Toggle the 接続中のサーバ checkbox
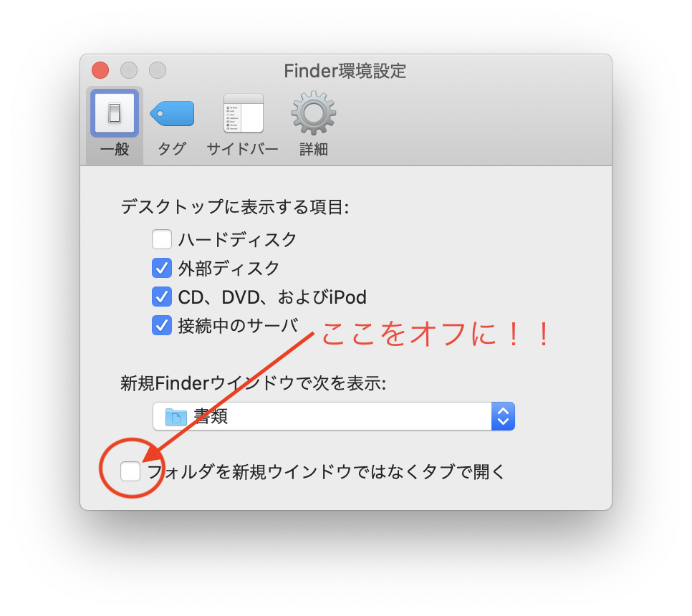Image resolution: width=692 pixels, height=616 pixels. (x=161, y=326)
